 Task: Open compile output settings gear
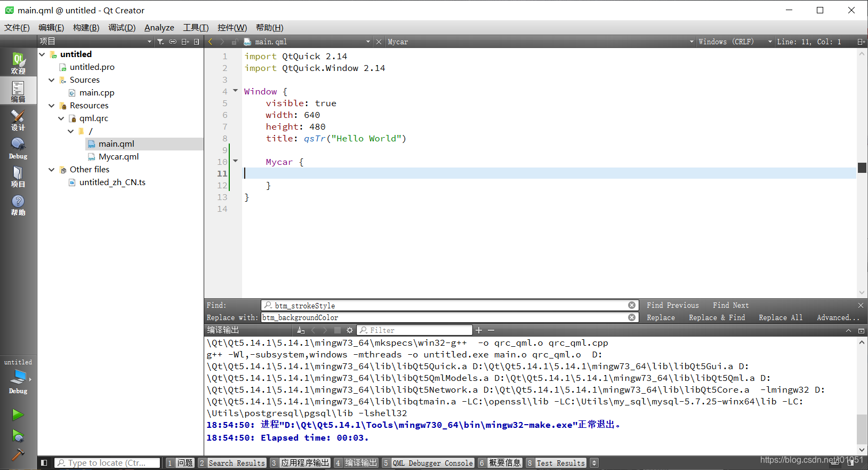[350, 330]
